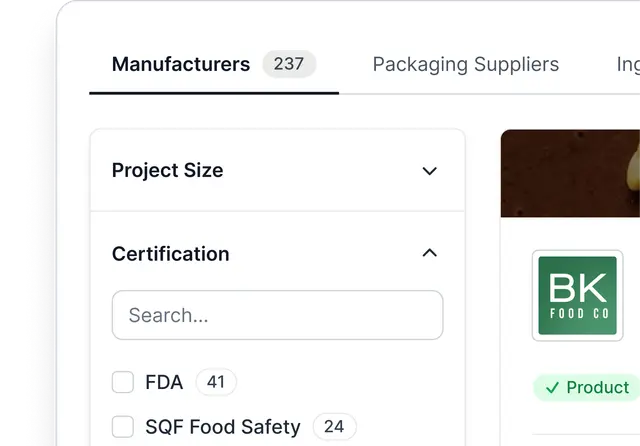Select the SQF Food Safety label text

tap(222, 427)
